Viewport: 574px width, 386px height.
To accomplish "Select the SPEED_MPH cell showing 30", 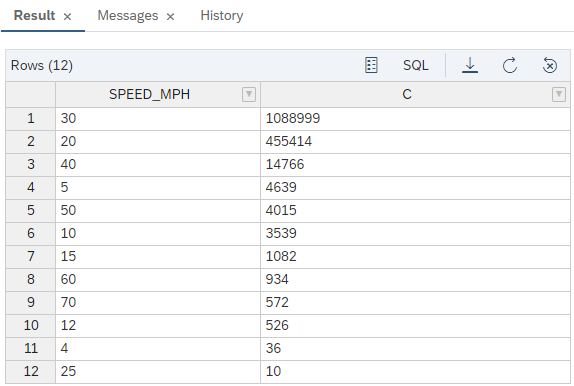I will pyautogui.click(x=158, y=119).
